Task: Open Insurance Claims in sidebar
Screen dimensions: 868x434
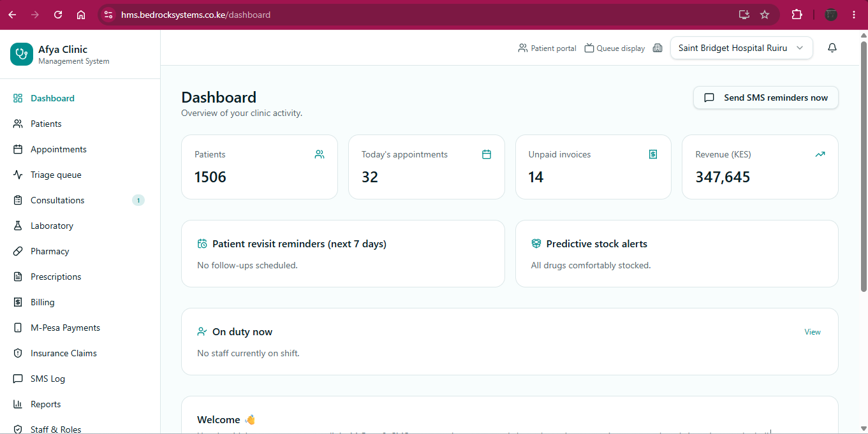Action: coord(80,353)
